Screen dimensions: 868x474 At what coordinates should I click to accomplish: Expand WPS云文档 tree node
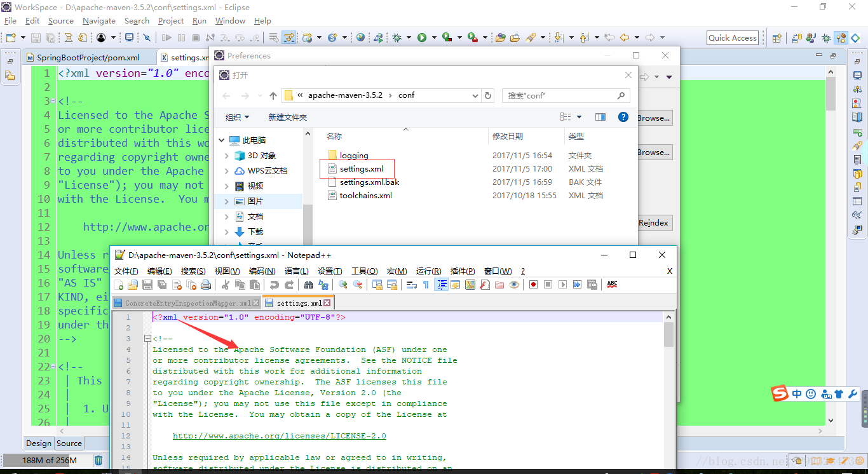click(x=227, y=171)
